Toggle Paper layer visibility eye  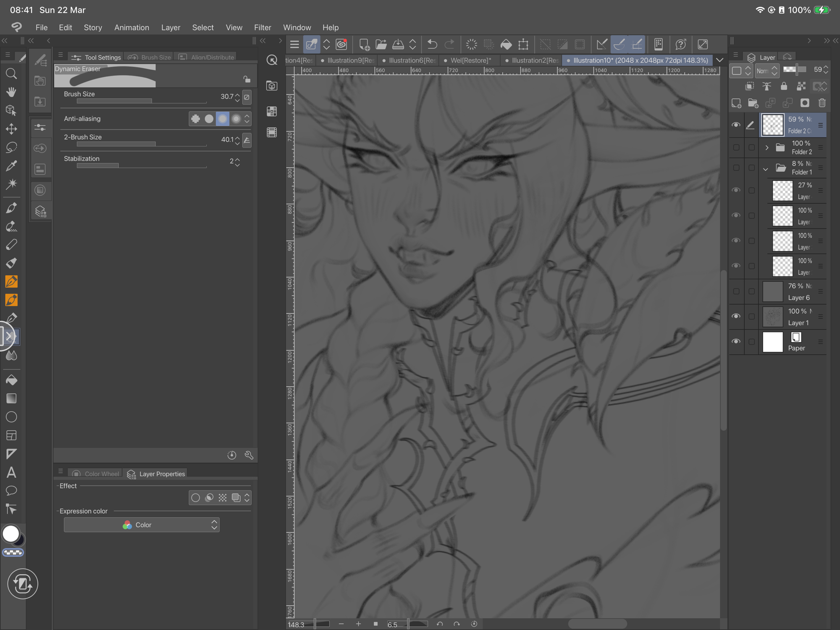pyautogui.click(x=736, y=342)
